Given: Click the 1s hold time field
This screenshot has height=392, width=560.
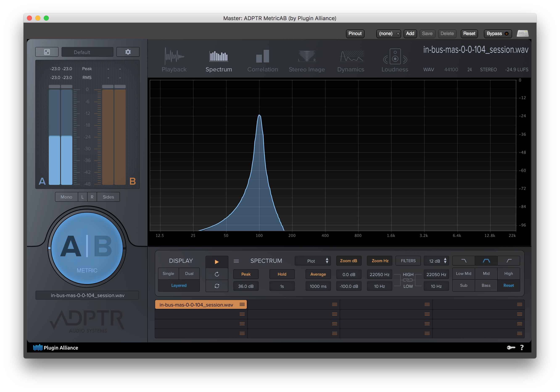Looking at the screenshot, I should coord(282,286).
